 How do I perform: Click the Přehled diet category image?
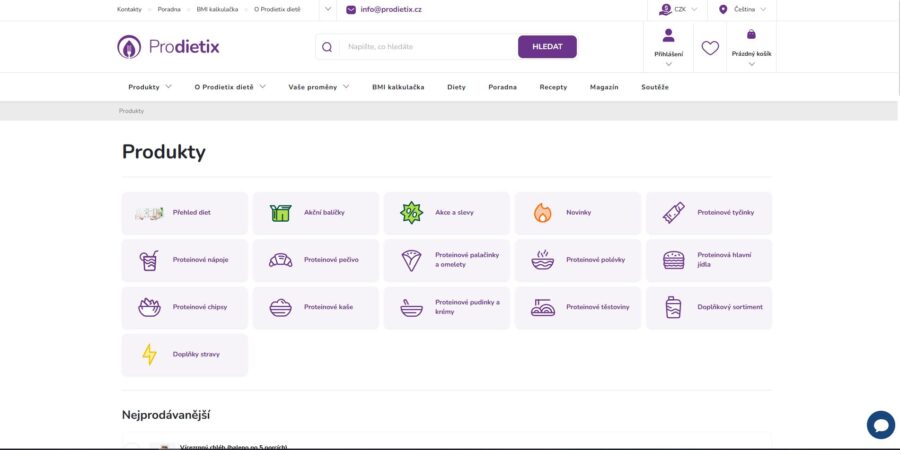pos(149,214)
